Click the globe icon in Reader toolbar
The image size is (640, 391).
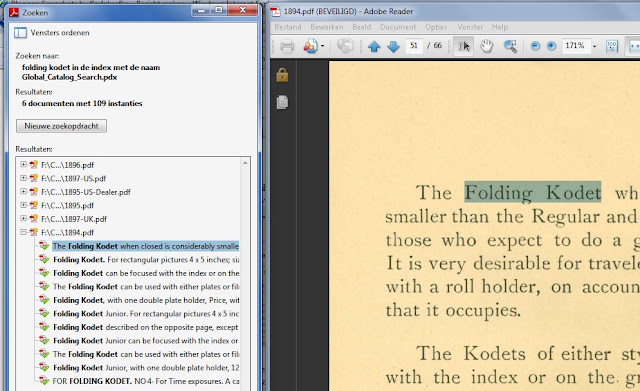[x=345, y=46]
